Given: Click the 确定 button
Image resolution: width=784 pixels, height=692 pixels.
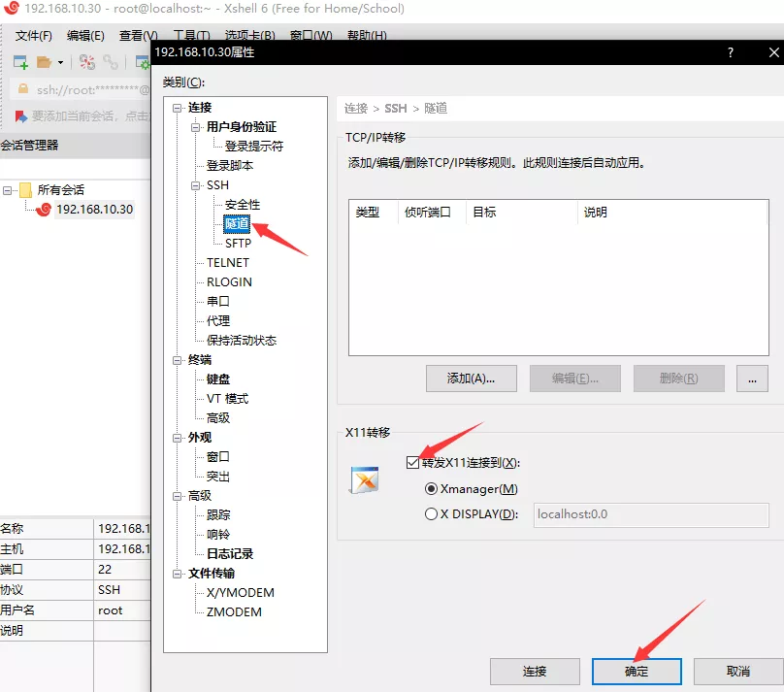Looking at the screenshot, I should pyautogui.click(x=637, y=671).
